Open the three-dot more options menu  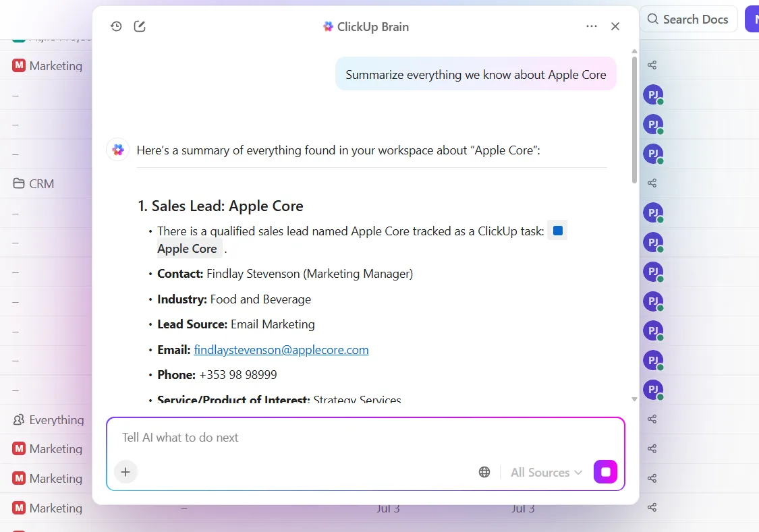(x=592, y=26)
